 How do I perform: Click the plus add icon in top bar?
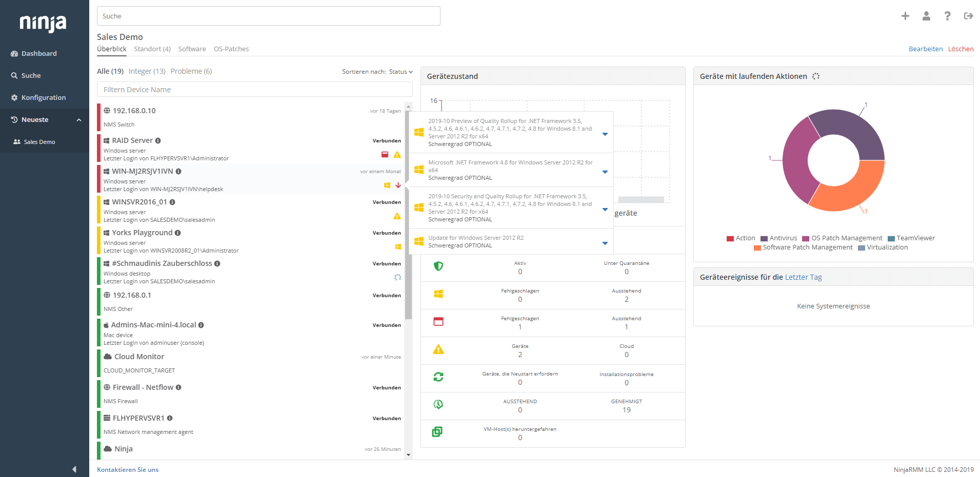[x=905, y=16]
